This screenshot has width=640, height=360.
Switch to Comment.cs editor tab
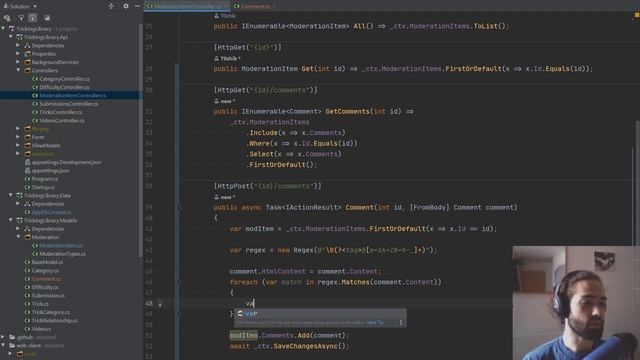pyautogui.click(x=255, y=6)
